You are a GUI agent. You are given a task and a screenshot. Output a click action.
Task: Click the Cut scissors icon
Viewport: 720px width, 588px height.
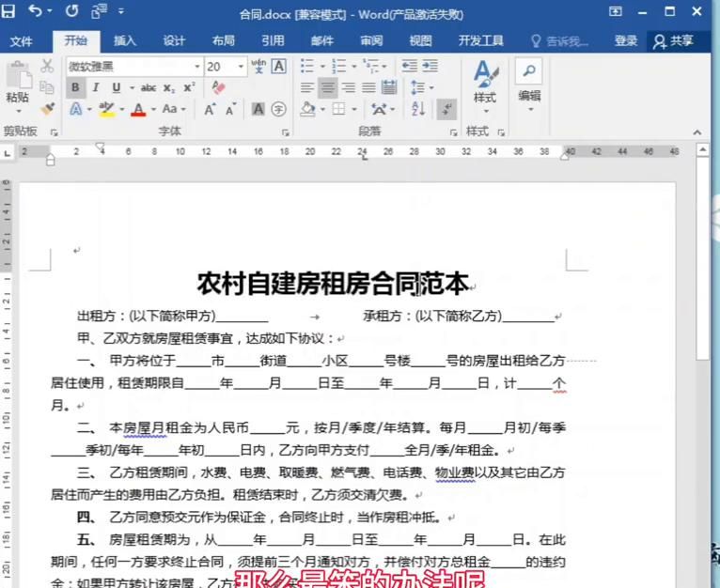click(x=47, y=66)
